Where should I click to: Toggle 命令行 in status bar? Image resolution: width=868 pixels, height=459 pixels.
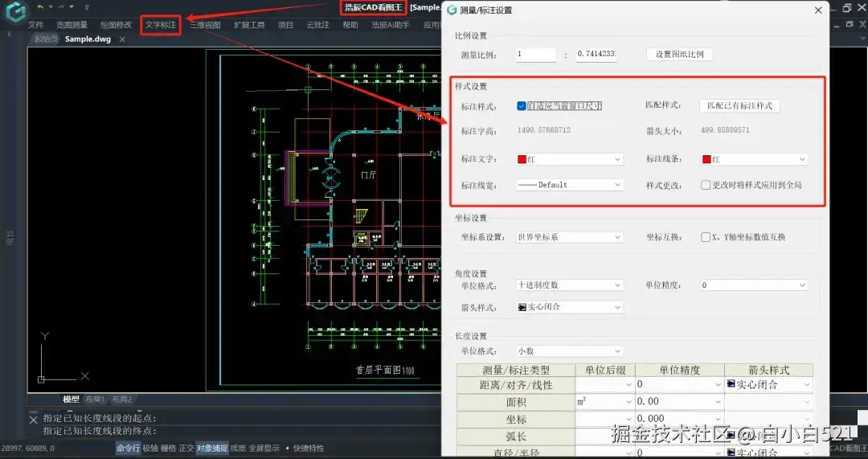point(128,448)
